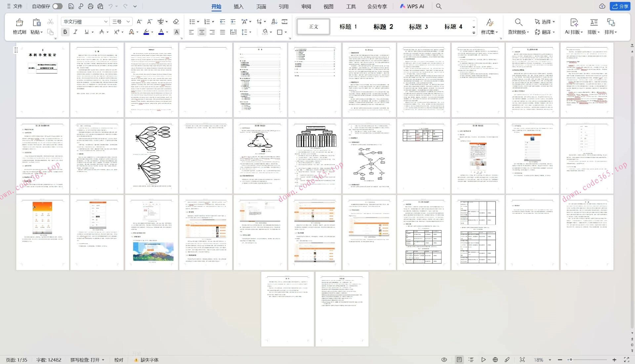Toggle eye protection mode in status bar
Viewport: 635px width, 364px height.
click(x=444, y=360)
